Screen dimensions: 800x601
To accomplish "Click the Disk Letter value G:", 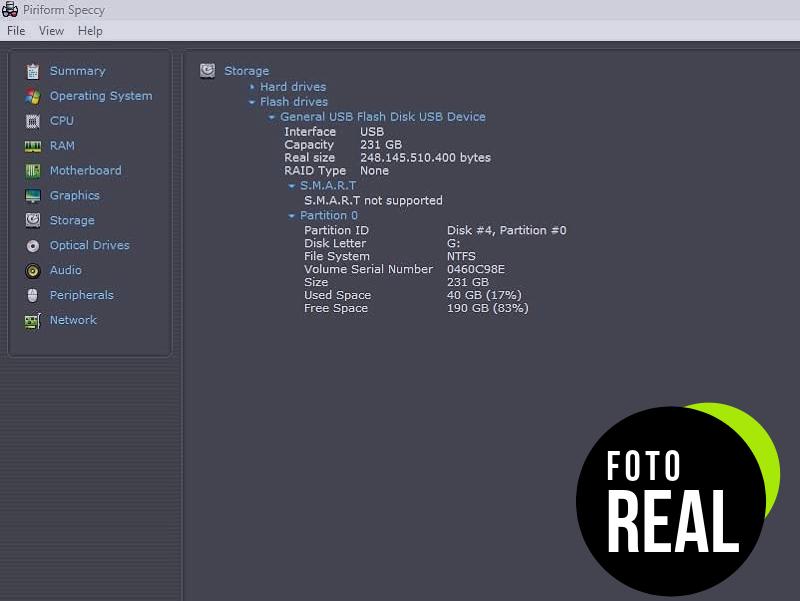I will [454, 243].
